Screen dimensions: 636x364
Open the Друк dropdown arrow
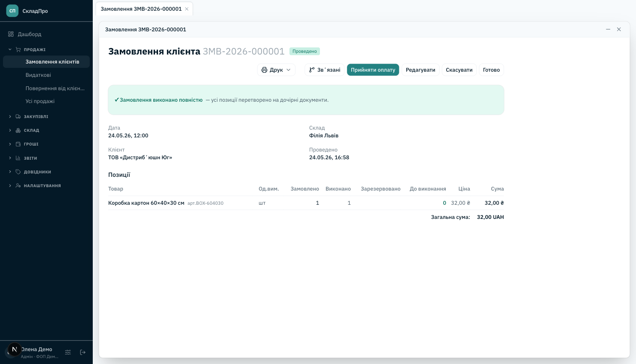coord(289,70)
